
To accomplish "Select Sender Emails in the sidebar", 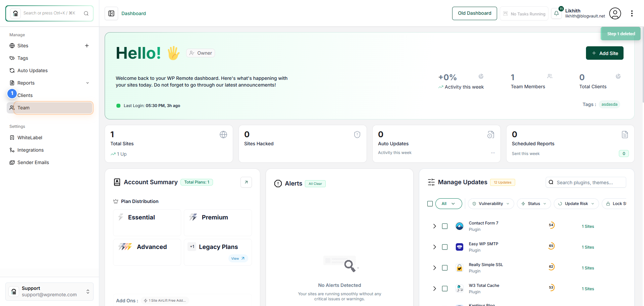I will tap(33, 162).
